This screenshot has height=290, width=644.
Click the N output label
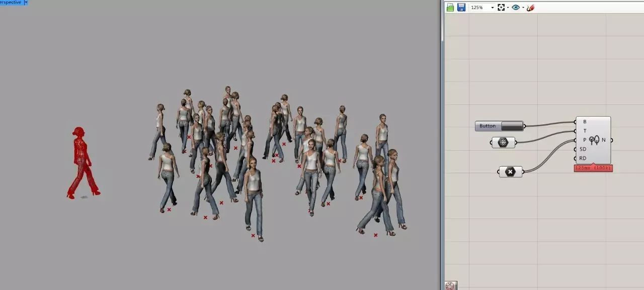(x=603, y=140)
